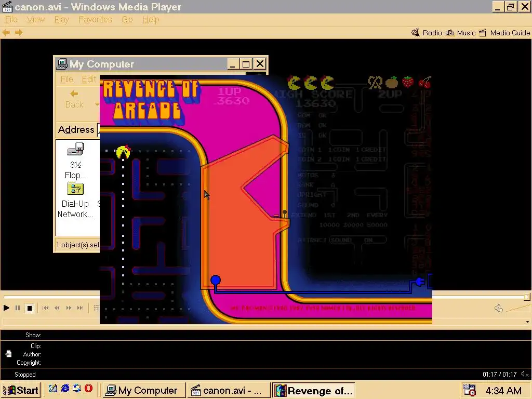This screenshot has width=532, height=399.
Task: Click Back button in My Computer
Action: click(74, 99)
